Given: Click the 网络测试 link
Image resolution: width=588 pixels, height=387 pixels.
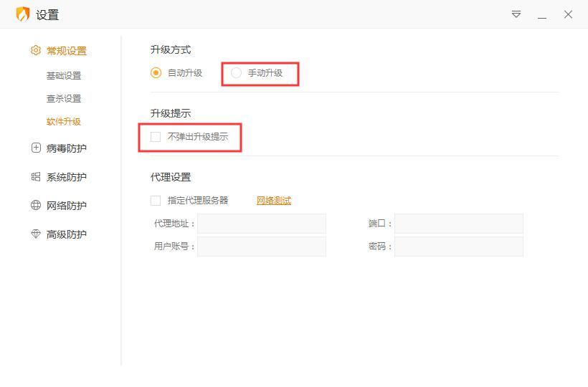Looking at the screenshot, I should click(x=274, y=201).
